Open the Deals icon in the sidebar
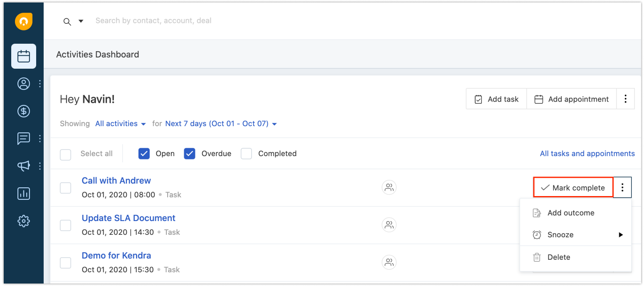The height and width of the screenshot is (286, 644). pos(23,111)
